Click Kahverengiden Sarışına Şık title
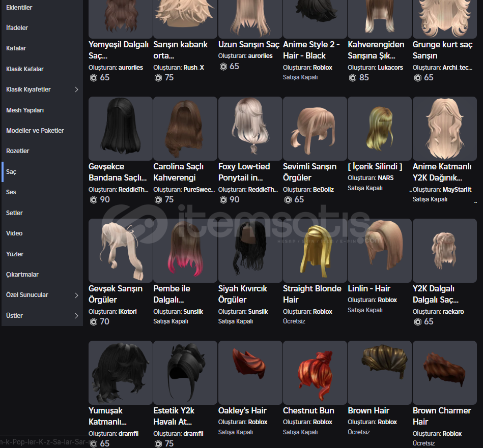The width and height of the screenshot is (483, 448). [376, 50]
